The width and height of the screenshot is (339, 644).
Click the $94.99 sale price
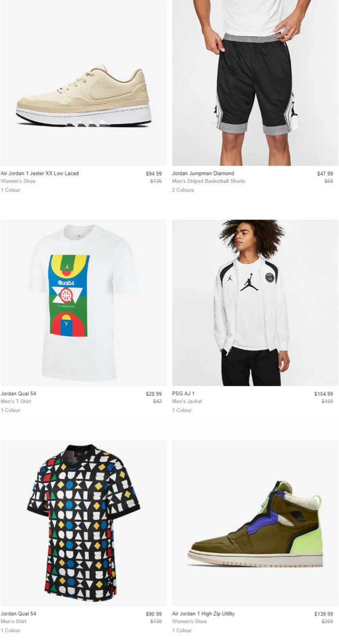pos(154,173)
